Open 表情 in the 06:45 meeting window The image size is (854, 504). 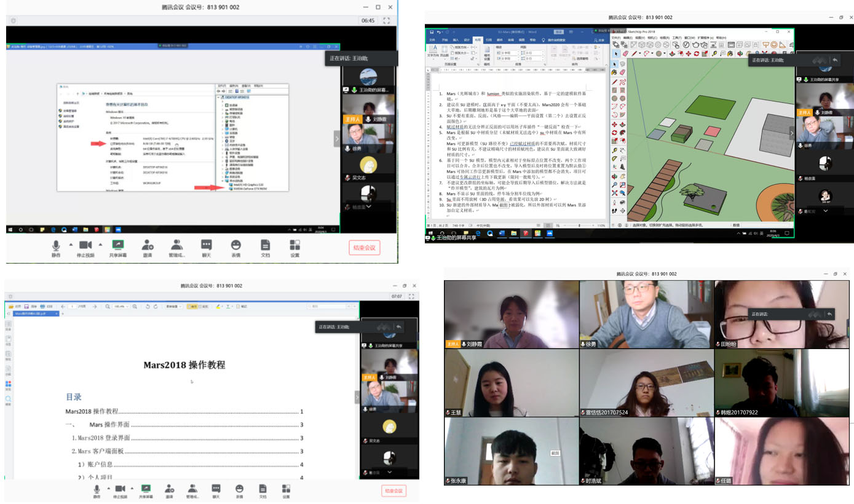pos(235,248)
